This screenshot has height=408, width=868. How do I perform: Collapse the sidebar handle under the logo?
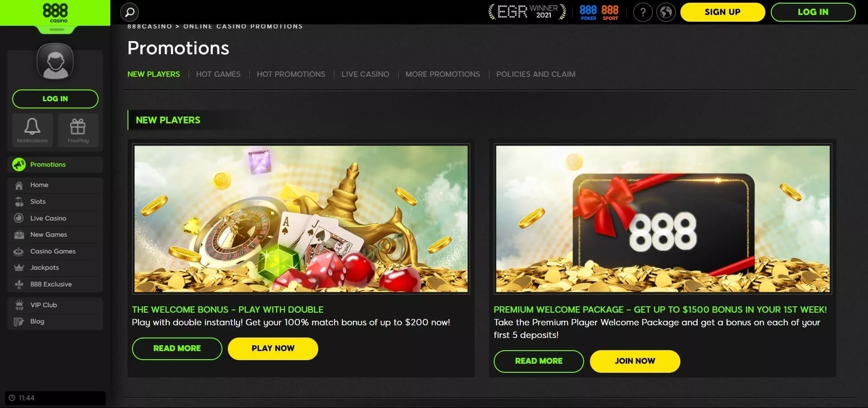click(x=57, y=29)
